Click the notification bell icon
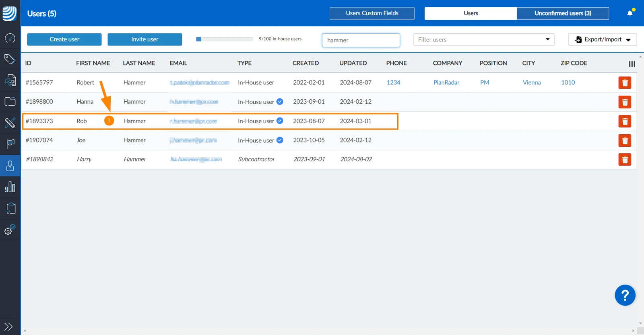Screen dimensions: 644x335 point(630,13)
